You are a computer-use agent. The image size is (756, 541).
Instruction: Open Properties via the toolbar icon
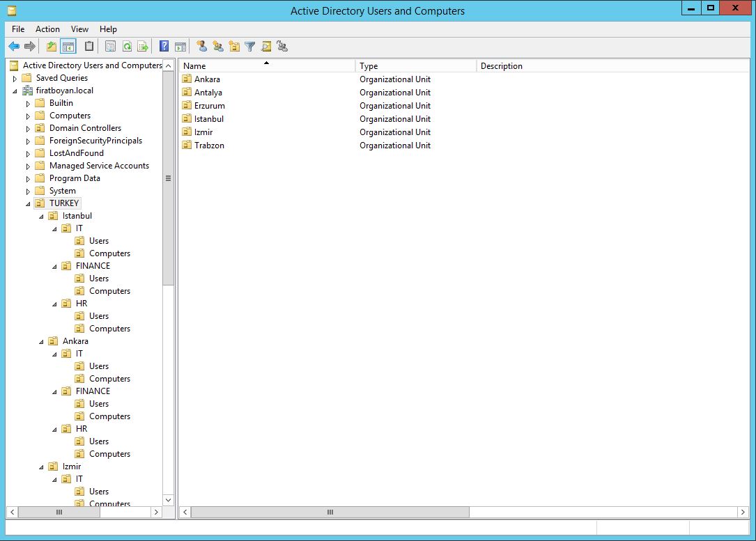click(110, 46)
